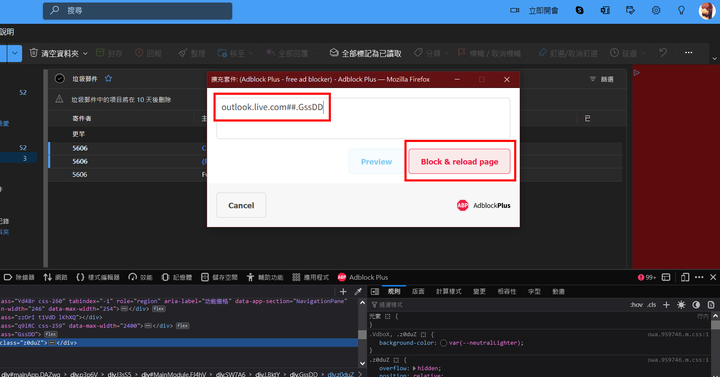Open the Adblock Plus devtools tab
720x377 pixels.
pyautogui.click(x=363, y=277)
